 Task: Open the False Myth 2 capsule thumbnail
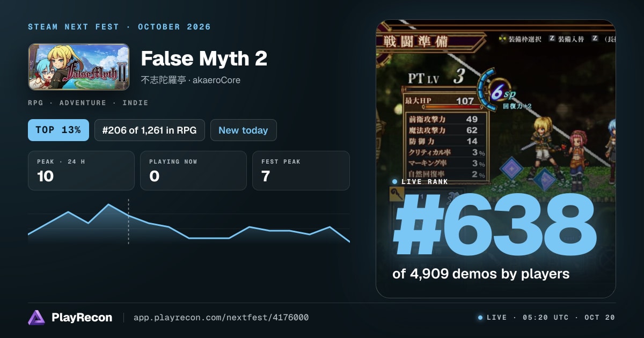pos(79,67)
